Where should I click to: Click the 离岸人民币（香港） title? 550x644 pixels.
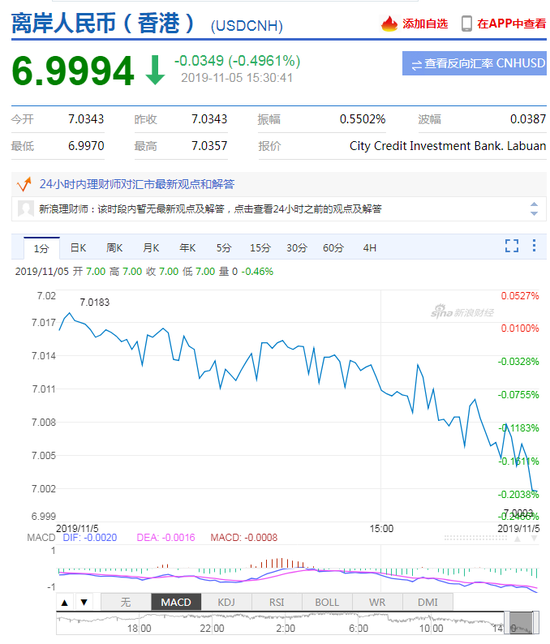103,23
